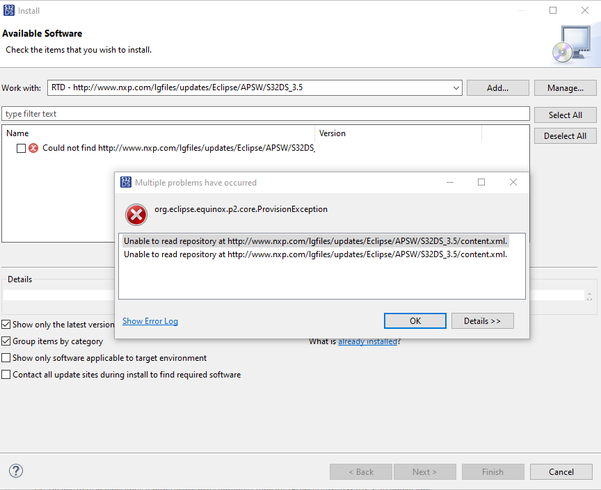Click the S32DS icon in the Install title bar
601x490 pixels.
9,10
